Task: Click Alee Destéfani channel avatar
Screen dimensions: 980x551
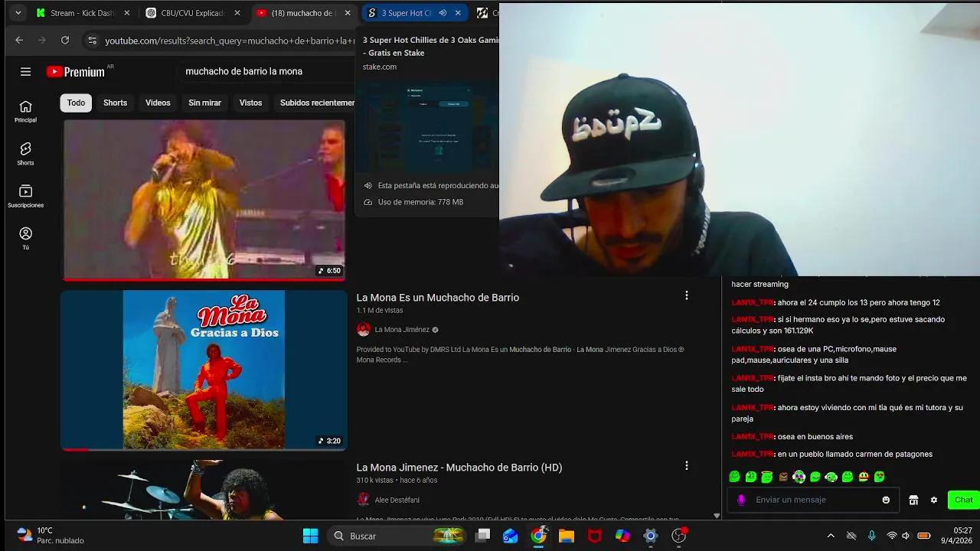Action: pos(364,500)
